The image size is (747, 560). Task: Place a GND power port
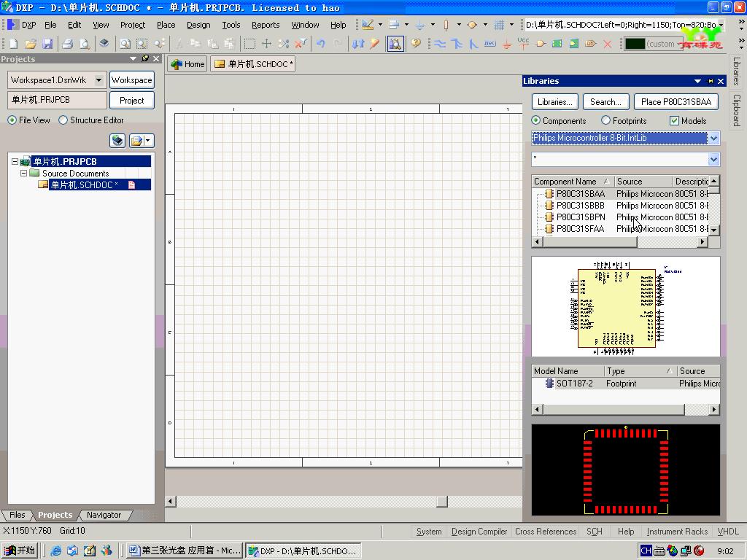click(x=507, y=44)
